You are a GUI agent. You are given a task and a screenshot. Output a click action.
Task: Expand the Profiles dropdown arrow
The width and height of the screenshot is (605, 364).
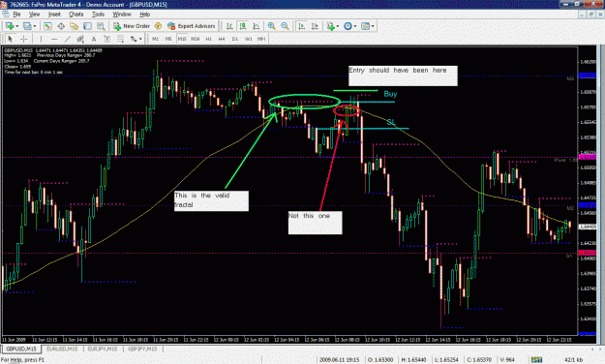pyautogui.click(x=34, y=26)
